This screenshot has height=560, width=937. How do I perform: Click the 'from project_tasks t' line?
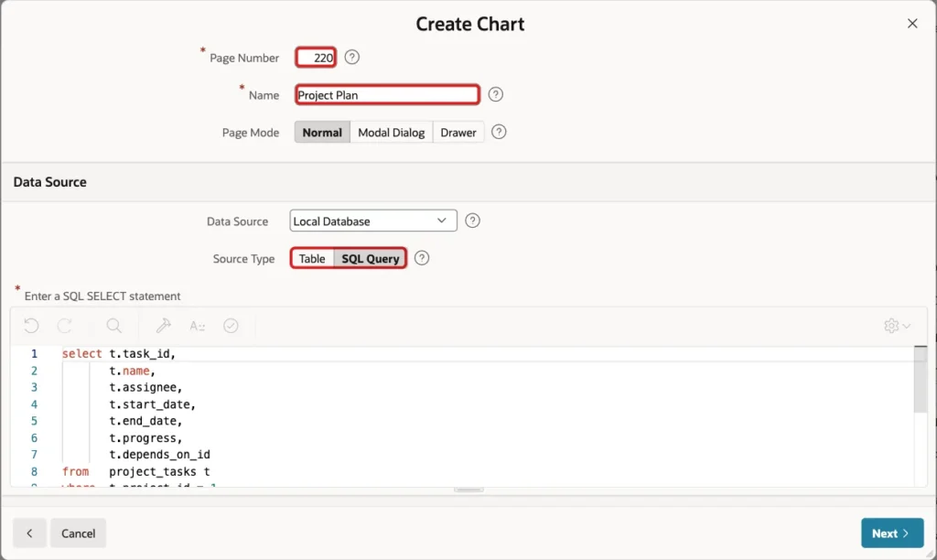click(136, 471)
